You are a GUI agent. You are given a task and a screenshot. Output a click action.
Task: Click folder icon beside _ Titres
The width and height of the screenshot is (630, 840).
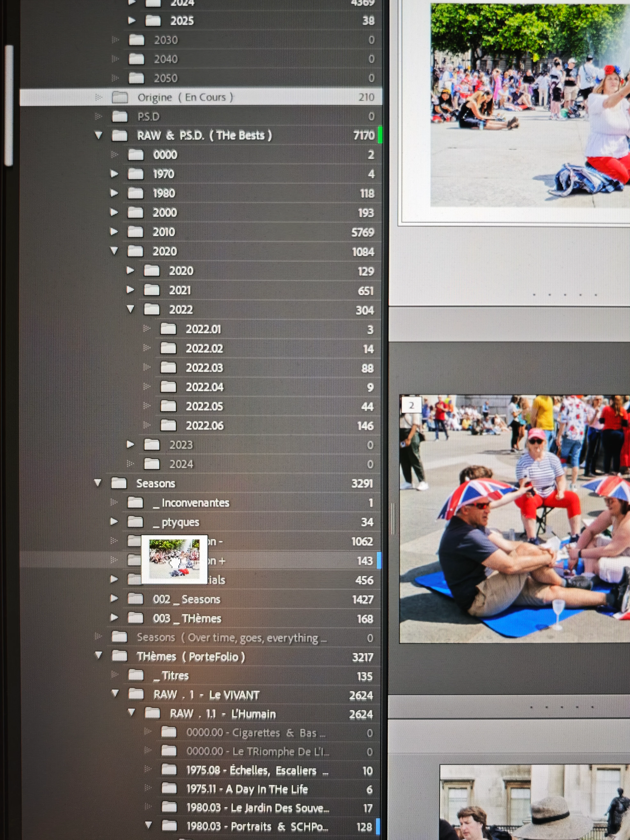pyautogui.click(x=136, y=675)
